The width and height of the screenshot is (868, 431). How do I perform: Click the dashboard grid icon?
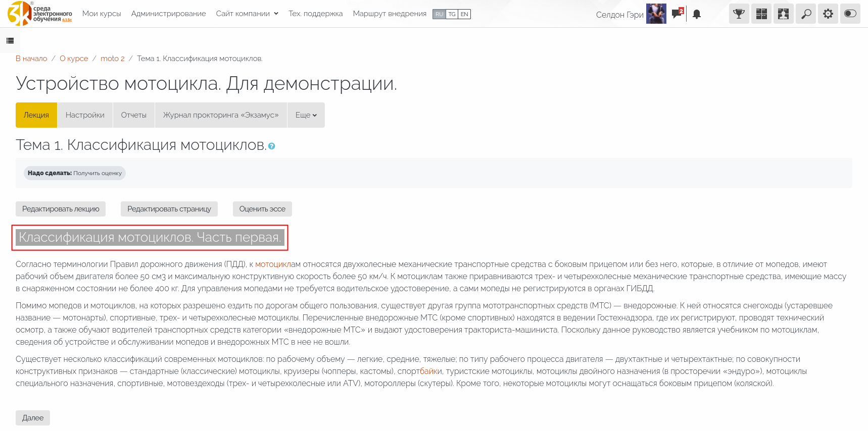(761, 14)
